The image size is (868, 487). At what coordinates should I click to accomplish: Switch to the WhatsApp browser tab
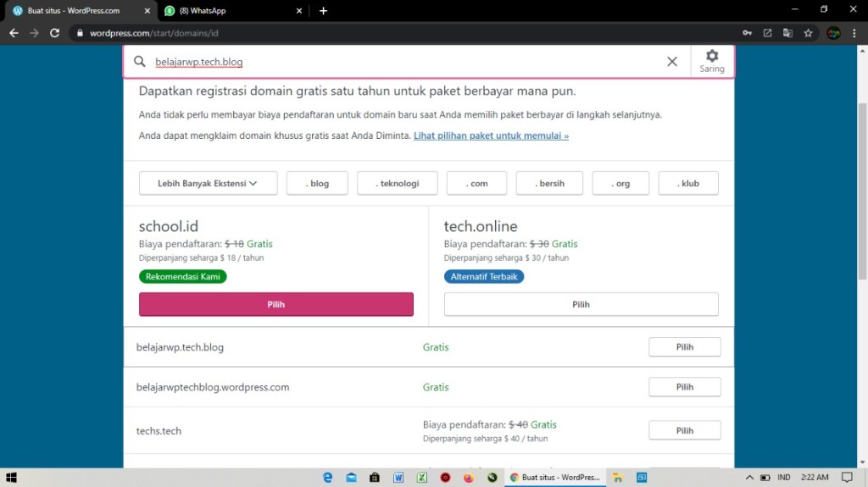tap(229, 11)
